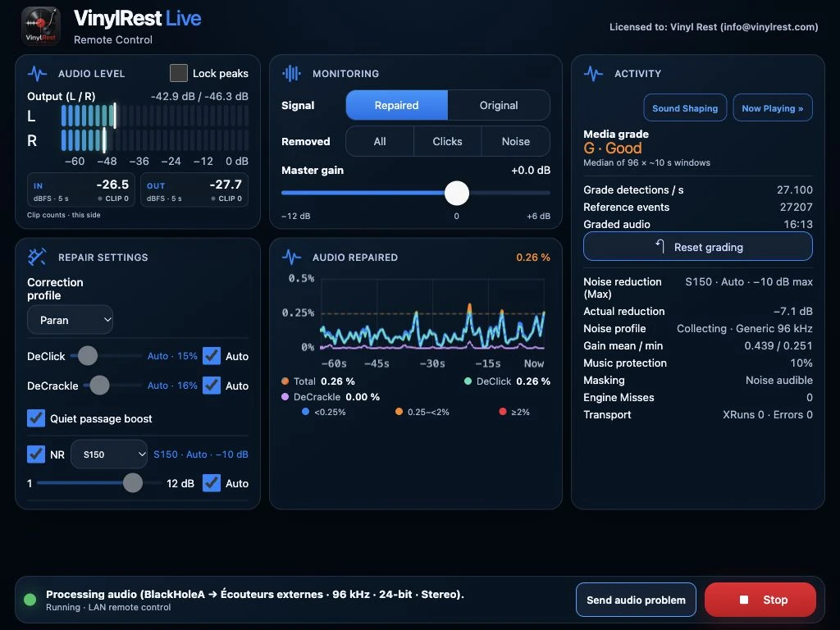Click the Masking Noise audible value
Image resolution: width=840 pixels, height=630 pixels.
coord(779,380)
